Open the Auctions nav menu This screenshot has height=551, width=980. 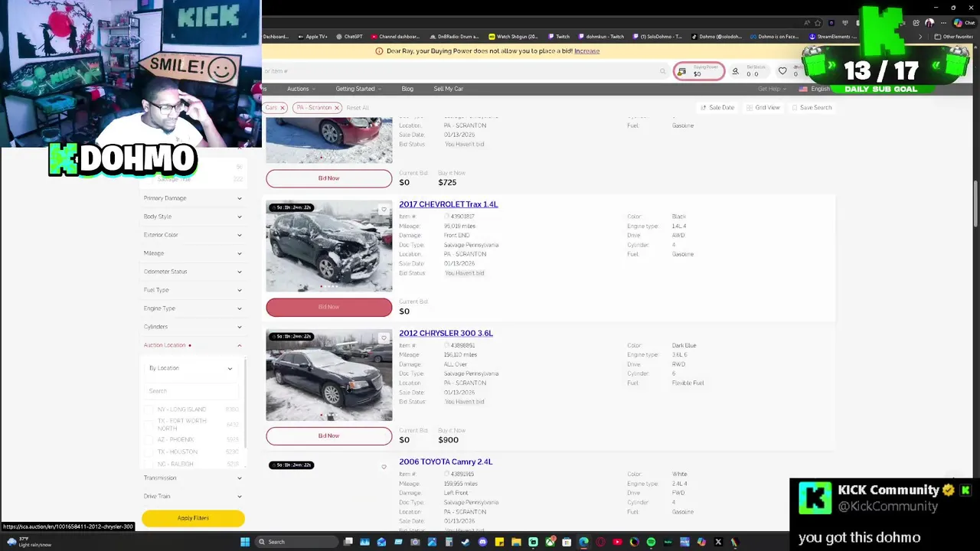tap(301, 89)
